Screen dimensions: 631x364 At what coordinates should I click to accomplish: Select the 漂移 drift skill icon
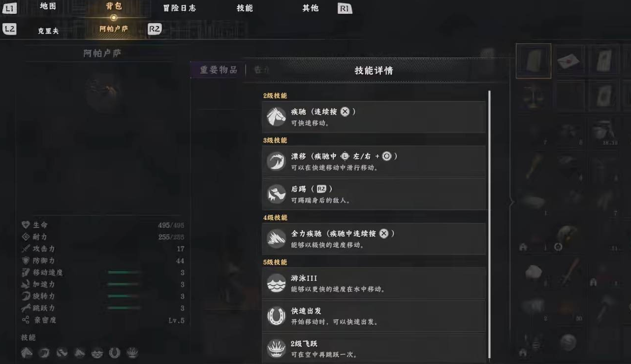click(276, 161)
